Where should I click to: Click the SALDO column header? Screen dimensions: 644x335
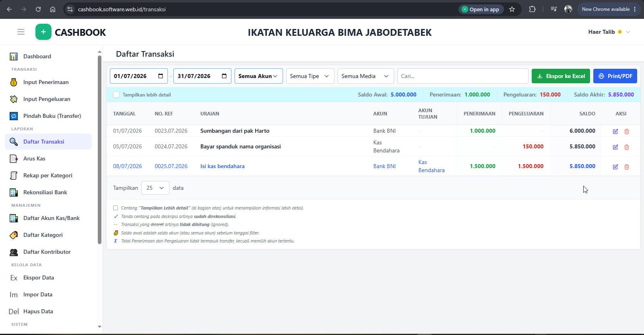click(587, 114)
